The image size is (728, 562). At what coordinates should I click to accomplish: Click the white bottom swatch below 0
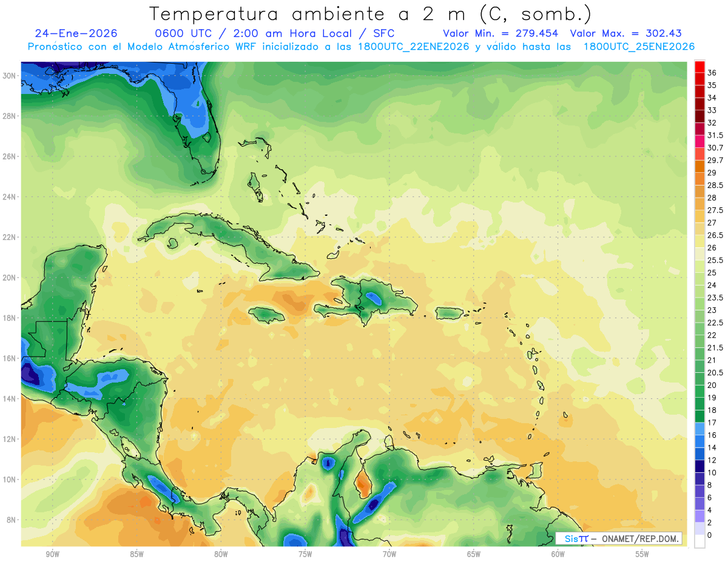point(699,541)
